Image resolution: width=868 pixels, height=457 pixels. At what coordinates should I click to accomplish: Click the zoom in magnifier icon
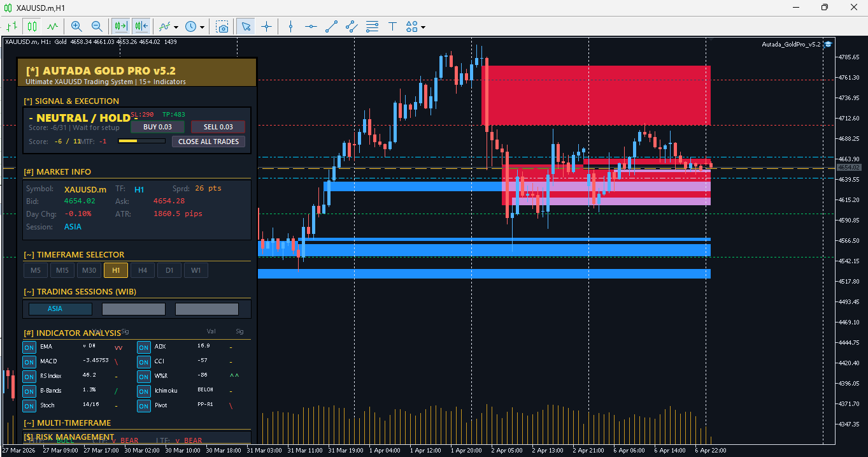pyautogui.click(x=76, y=26)
